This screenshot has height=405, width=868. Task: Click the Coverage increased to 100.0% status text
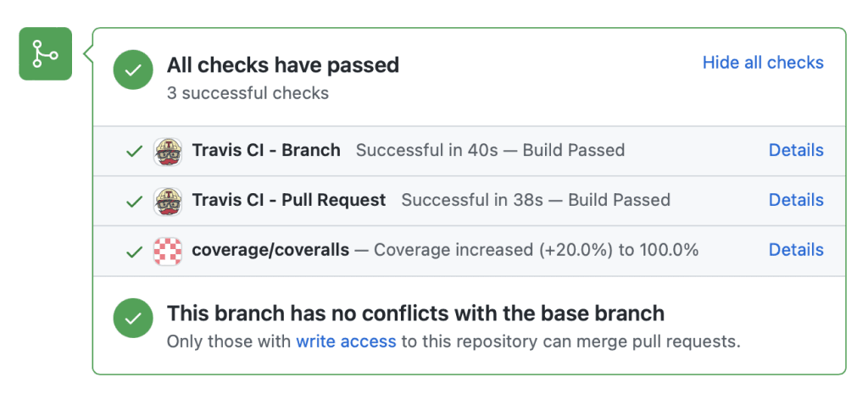tap(537, 250)
